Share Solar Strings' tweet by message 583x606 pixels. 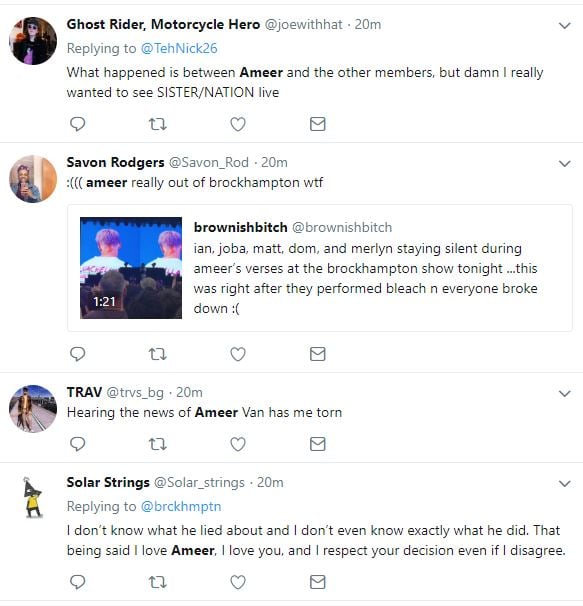pyautogui.click(x=317, y=582)
